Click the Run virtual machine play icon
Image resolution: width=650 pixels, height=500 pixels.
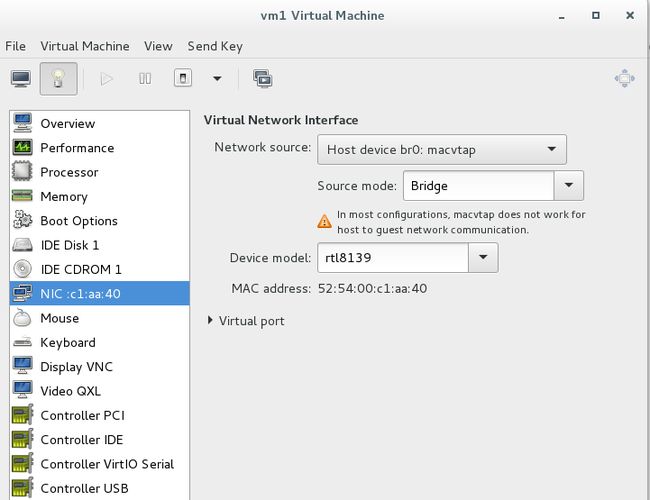point(107,78)
